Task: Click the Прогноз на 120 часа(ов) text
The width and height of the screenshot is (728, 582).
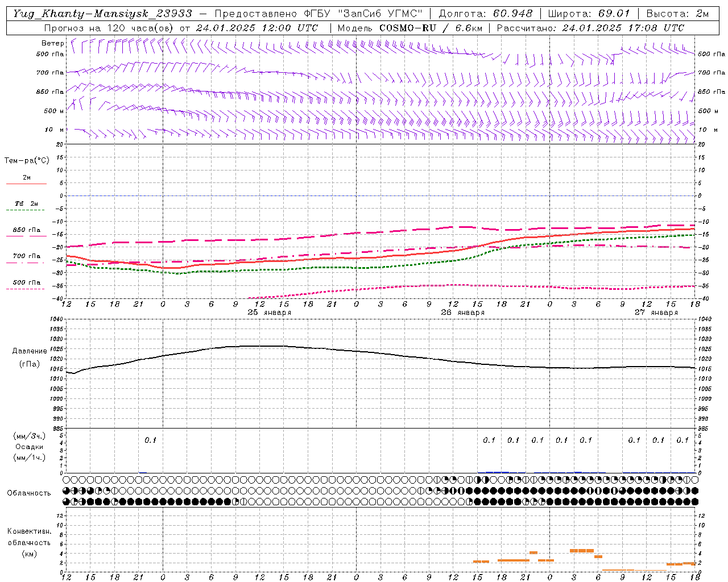Action: [x=109, y=28]
